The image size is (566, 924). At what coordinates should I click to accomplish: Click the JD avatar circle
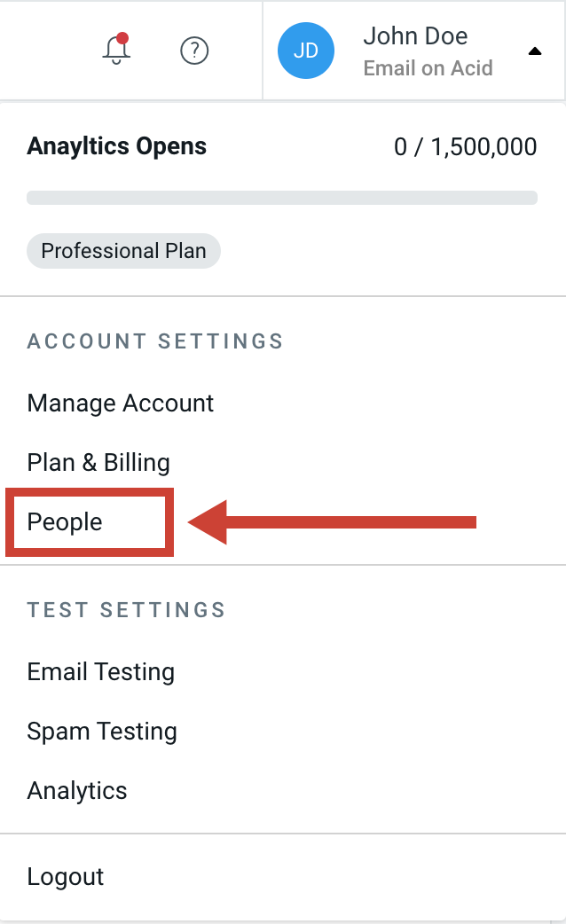(306, 51)
